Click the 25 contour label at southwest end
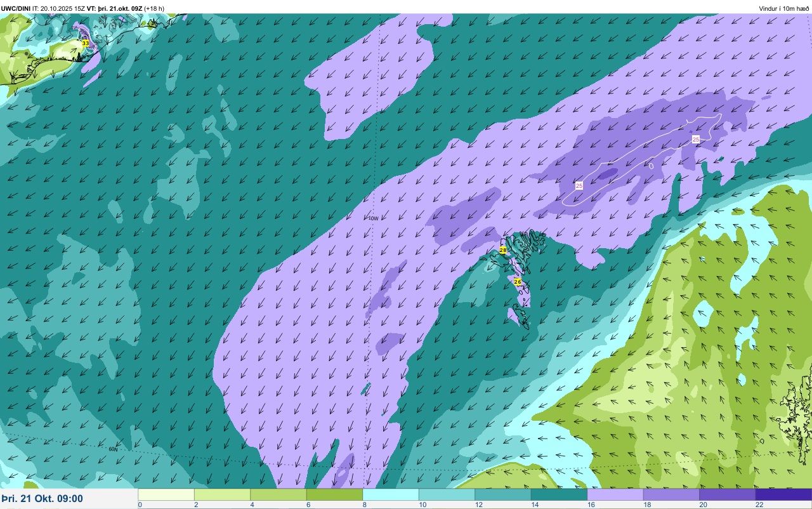 [x=579, y=185]
